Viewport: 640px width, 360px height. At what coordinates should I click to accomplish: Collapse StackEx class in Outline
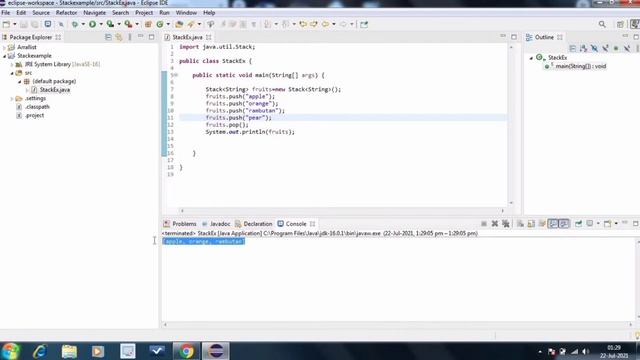click(531, 58)
